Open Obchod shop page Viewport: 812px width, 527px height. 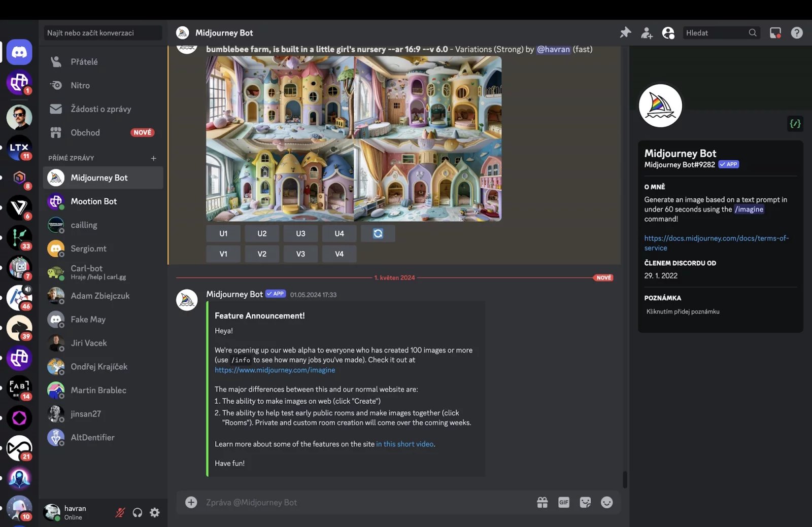(103, 132)
